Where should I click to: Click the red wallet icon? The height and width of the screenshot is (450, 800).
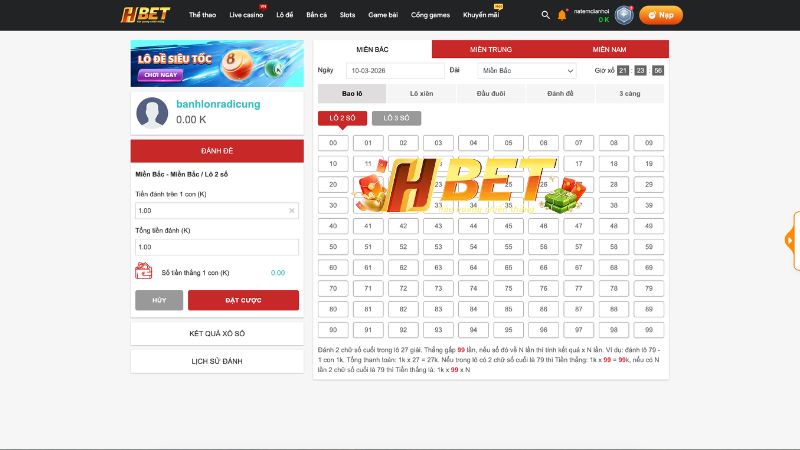click(x=143, y=271)
